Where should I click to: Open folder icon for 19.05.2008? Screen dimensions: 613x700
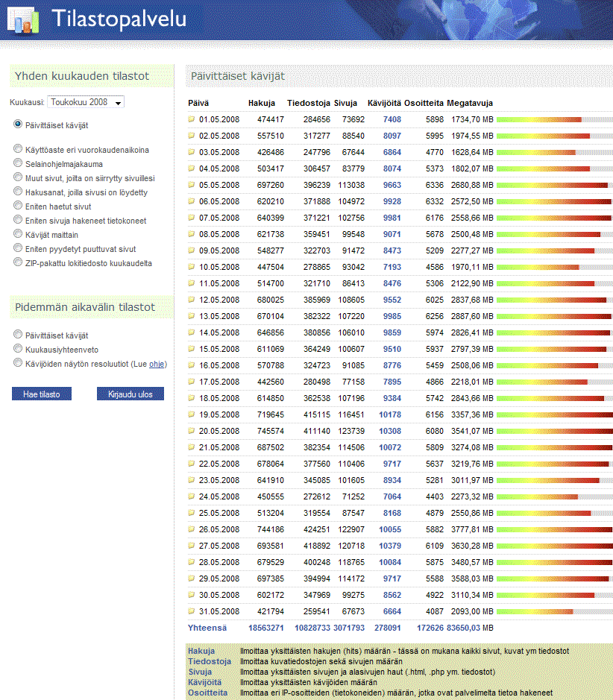pyautogui.click(x=192, y=414)
